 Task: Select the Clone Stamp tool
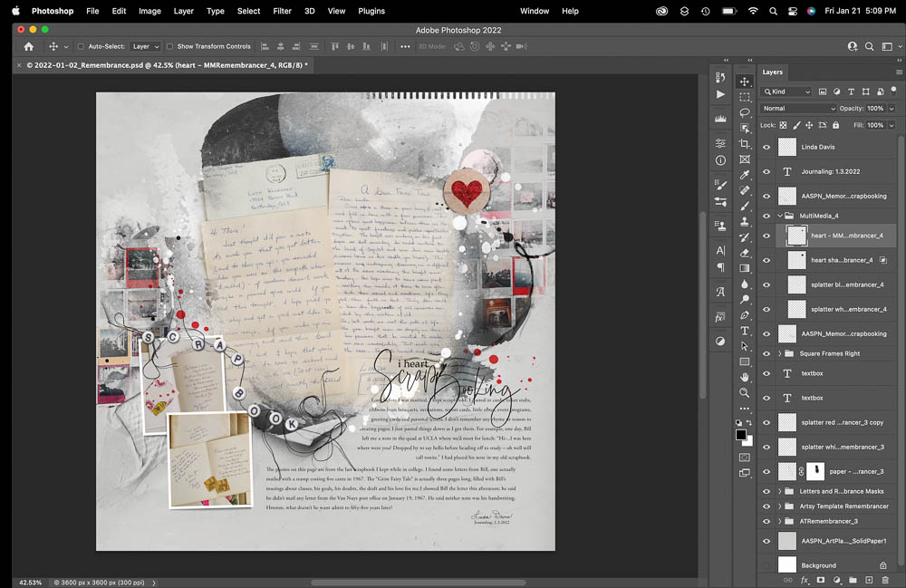(745, 222)
